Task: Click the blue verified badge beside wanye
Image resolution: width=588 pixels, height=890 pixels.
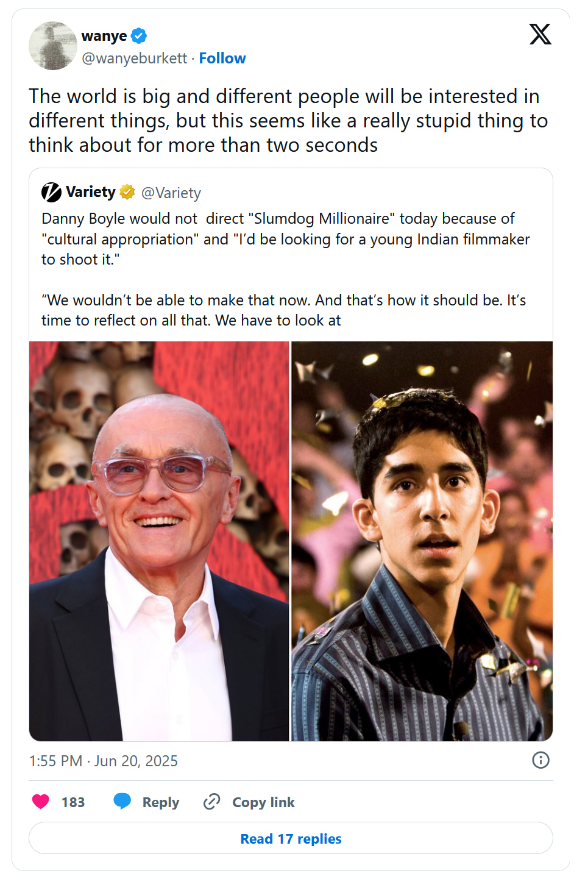Action: pos(139,36)
